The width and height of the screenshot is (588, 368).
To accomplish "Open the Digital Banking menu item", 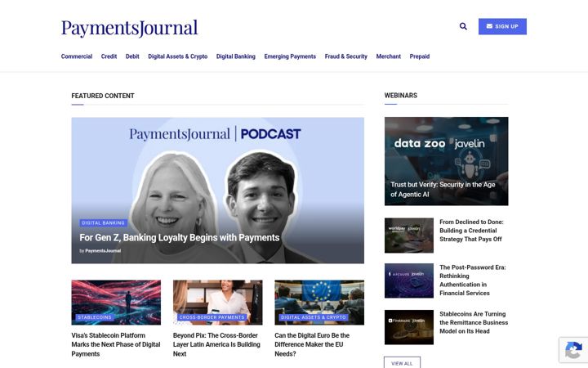I will coord(235,56).
